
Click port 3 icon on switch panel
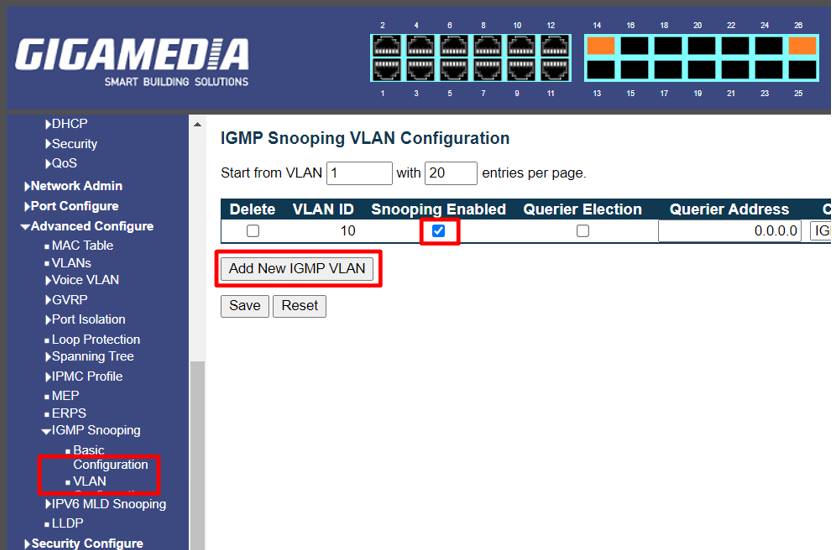point(420,69)
